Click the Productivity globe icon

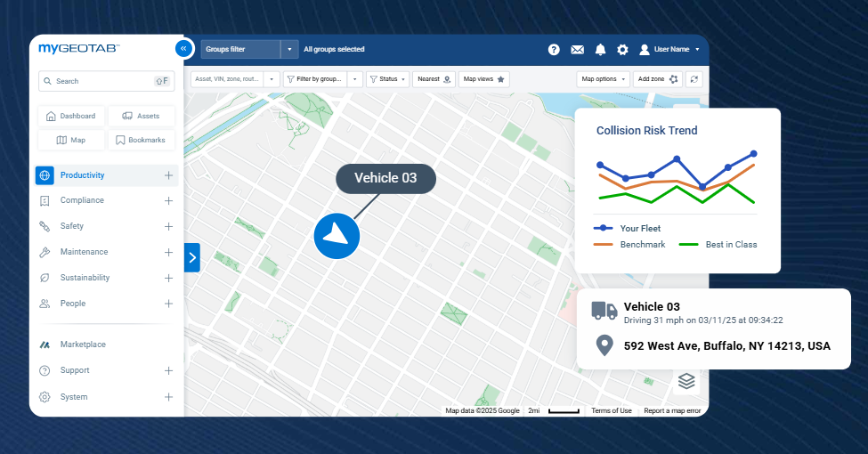coord(45,175)
